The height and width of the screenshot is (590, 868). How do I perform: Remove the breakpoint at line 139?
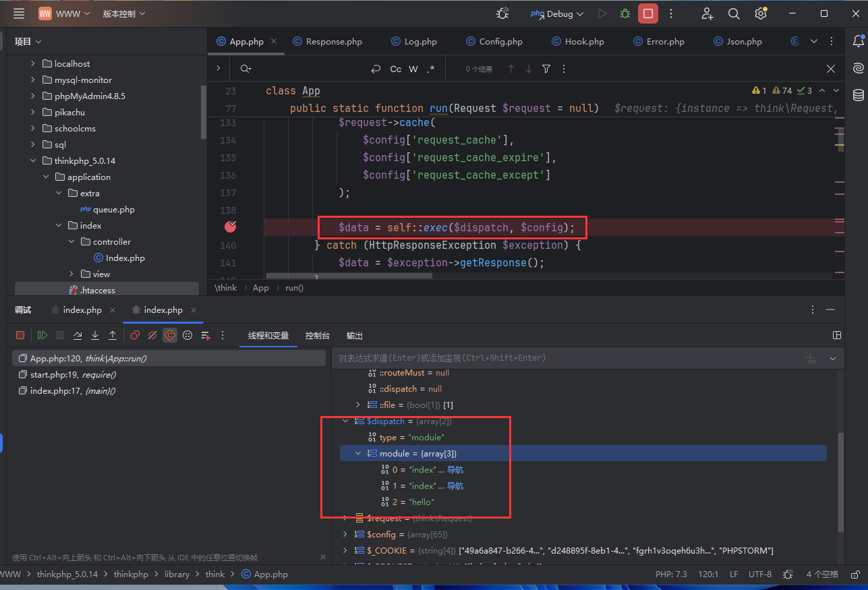click(230, 227)
